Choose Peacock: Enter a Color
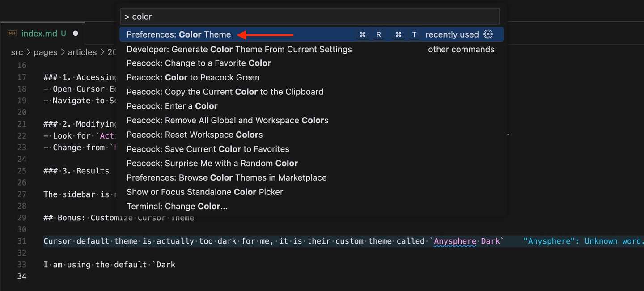 pos(312,106)
